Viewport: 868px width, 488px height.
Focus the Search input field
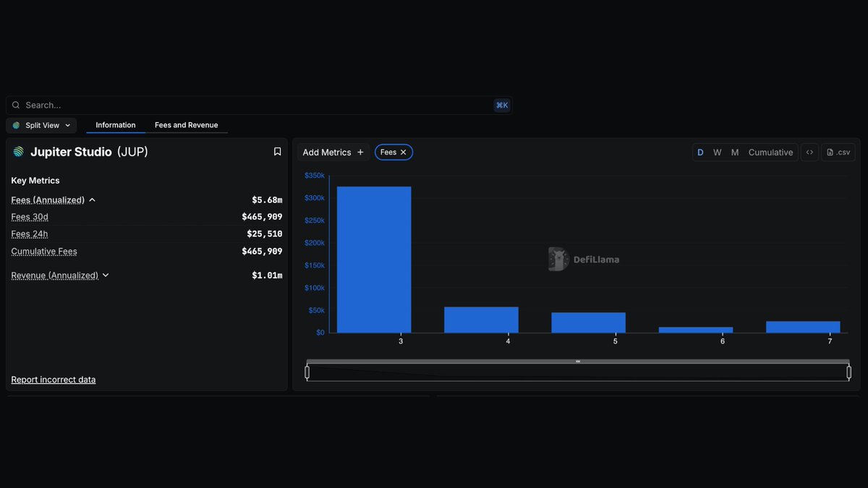pos(259,106)
